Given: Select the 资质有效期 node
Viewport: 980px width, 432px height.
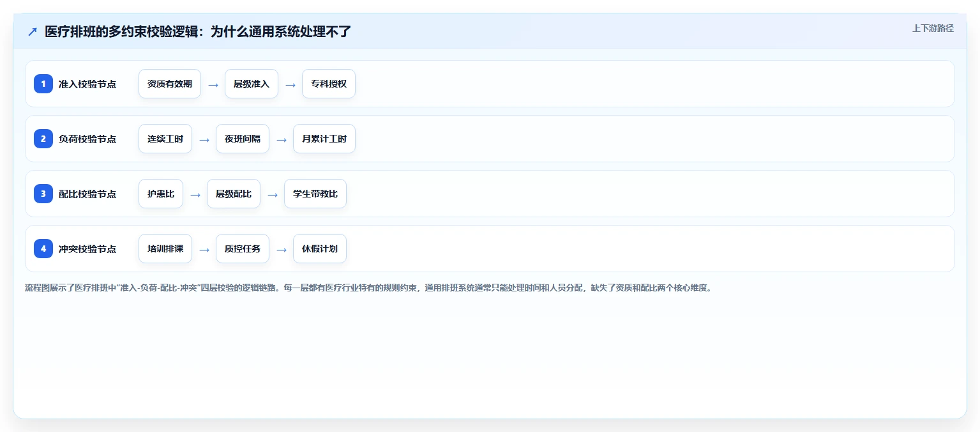Looking at the screenshot, I should (170, 84).
